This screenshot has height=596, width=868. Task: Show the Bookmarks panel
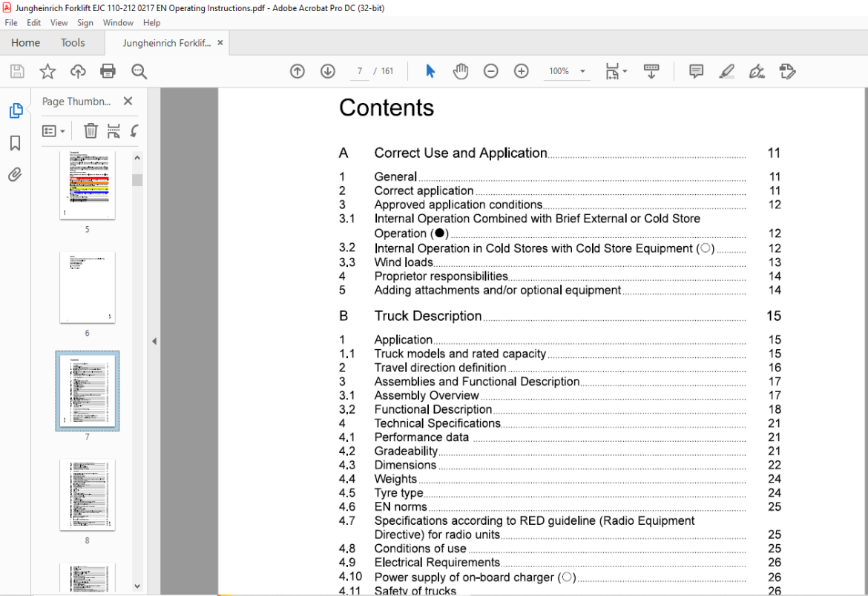click(x=16, y=143)
